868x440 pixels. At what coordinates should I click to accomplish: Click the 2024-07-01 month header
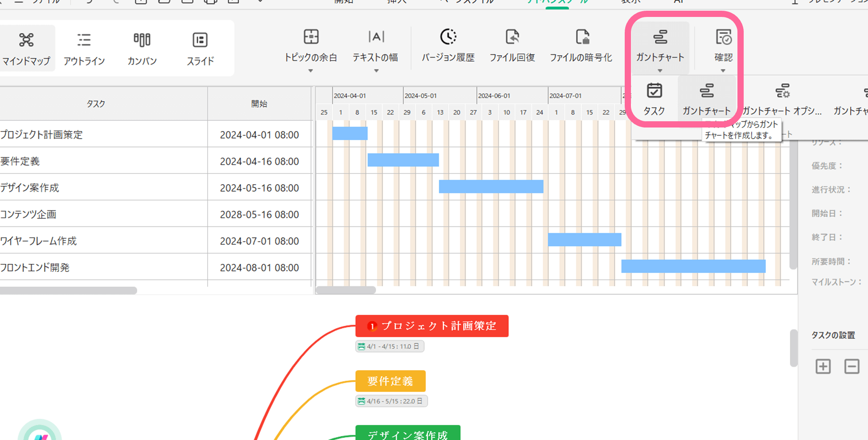[x=584, y=96]
